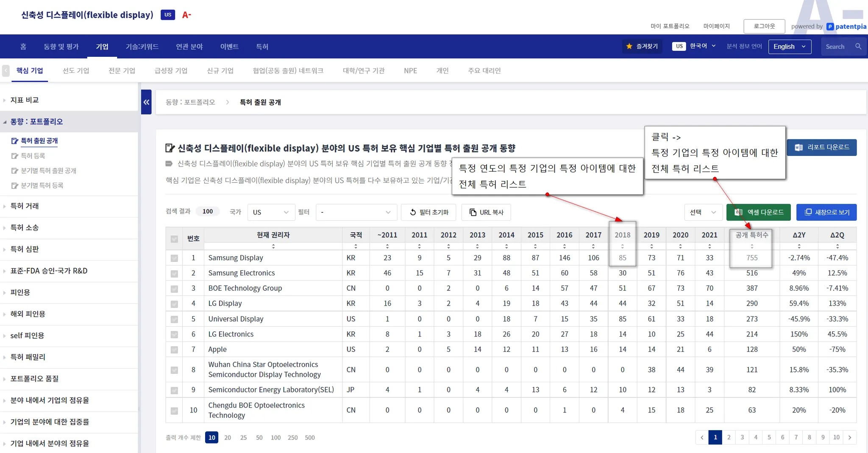Screen dimensions: 868x453
Task: Click the US country badge next to title
Action: 168,15
